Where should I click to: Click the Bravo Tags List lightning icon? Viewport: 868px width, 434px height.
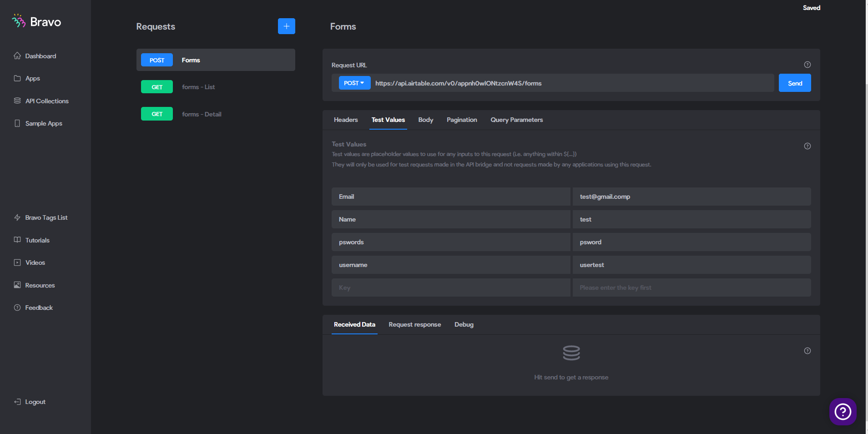(17, 217)
